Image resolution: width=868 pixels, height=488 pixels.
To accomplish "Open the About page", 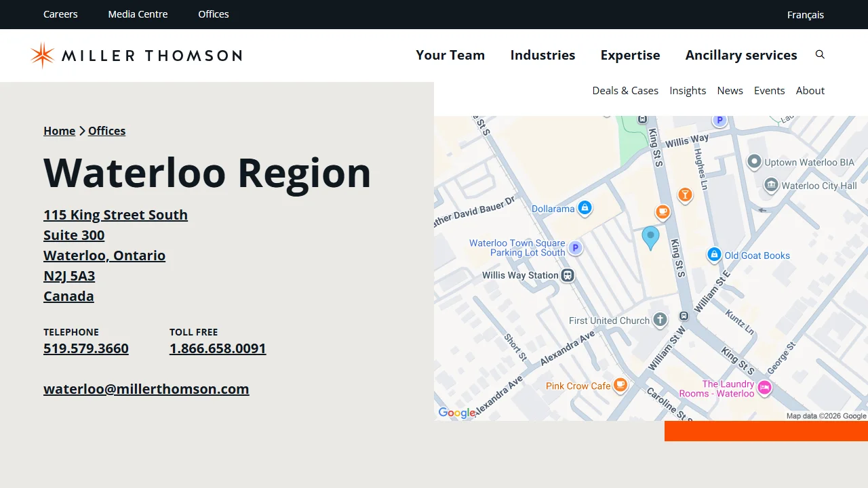I will pos(810,90).
